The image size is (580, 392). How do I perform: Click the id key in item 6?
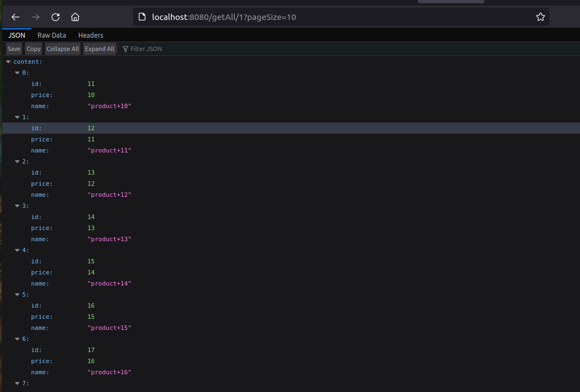coord(36,350)
